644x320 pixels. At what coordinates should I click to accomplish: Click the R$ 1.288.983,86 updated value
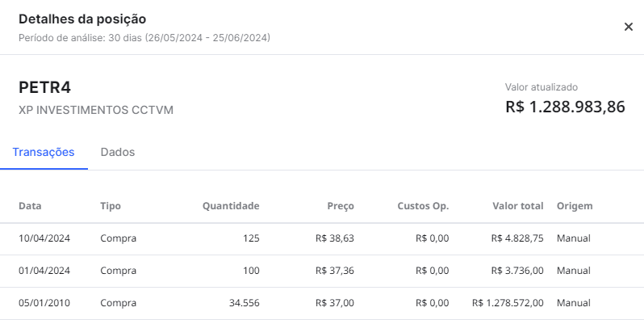(x=565, y=107)
